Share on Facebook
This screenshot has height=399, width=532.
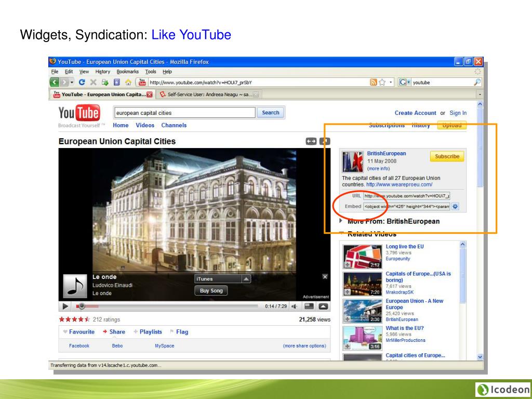coord(79,345)
